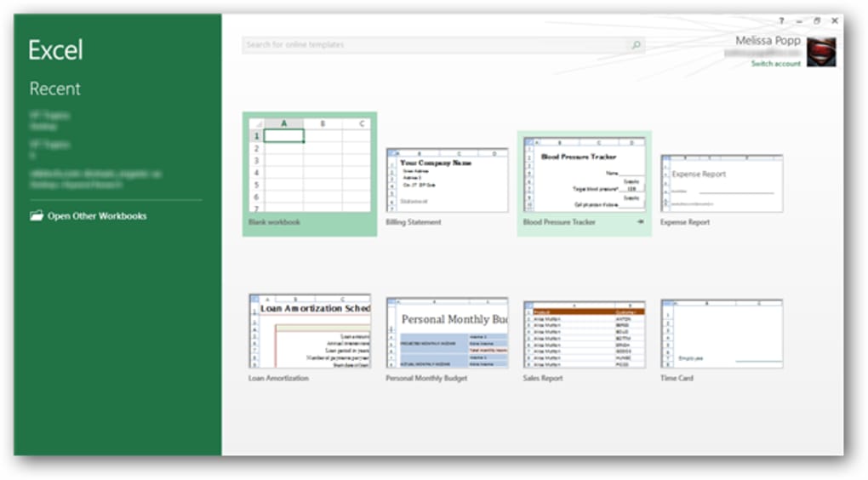Open the Blood Pressure Tracker thumbnail
868x480 pixels.
pos(585,174)
